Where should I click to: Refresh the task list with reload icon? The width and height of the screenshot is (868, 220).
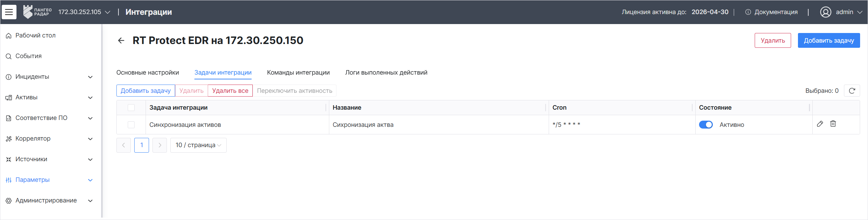(852, 91)
